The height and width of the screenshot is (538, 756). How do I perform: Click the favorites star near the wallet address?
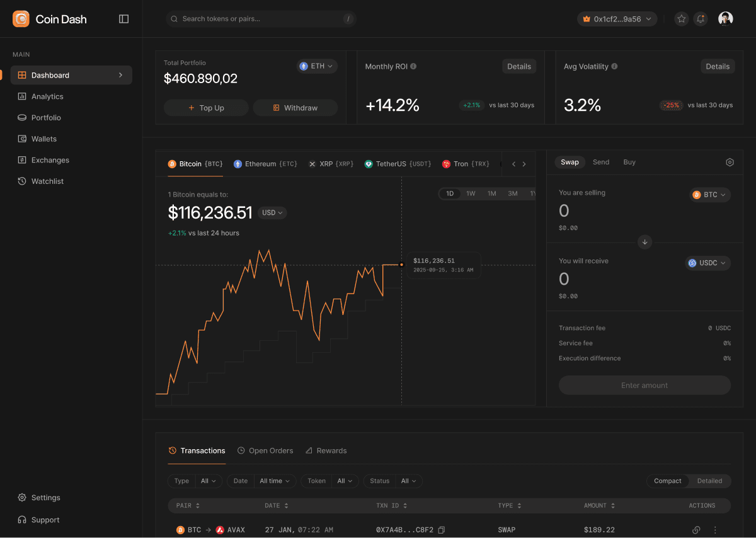click(x=681, y=19)
